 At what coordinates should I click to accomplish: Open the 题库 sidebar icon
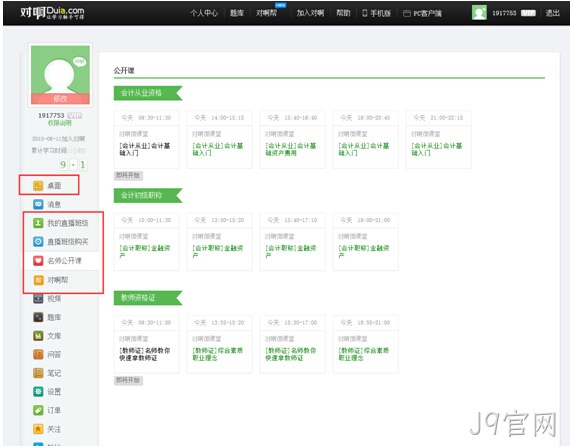(38, 317)
